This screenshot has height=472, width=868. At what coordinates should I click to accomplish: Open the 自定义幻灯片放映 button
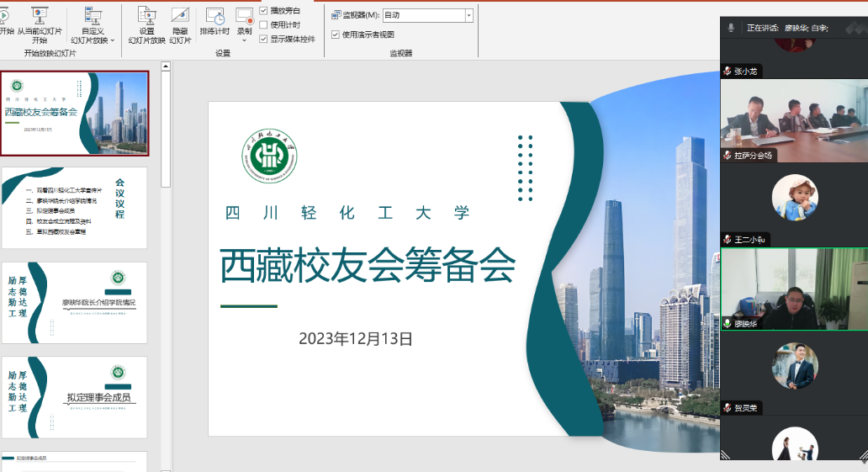[x=93, y=25]
